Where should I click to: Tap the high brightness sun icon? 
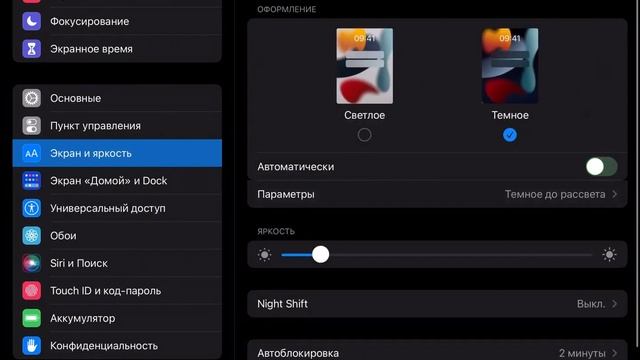[x=609, y=255]
